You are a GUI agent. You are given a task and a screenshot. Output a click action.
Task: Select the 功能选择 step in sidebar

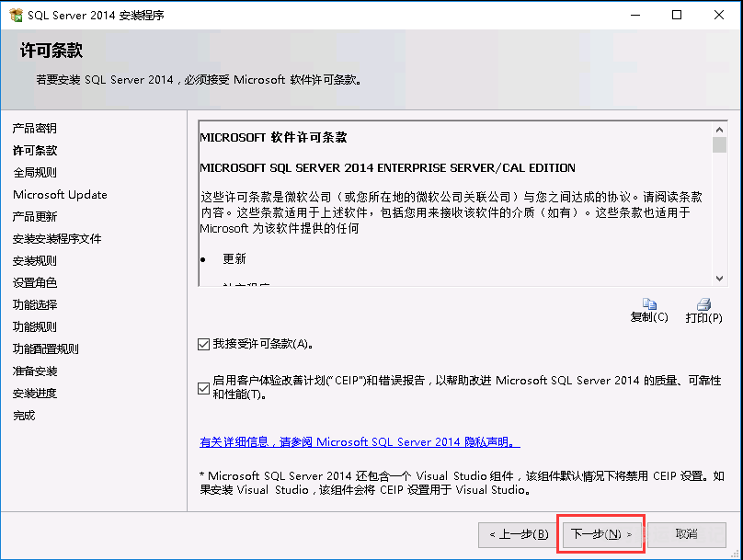35,305
